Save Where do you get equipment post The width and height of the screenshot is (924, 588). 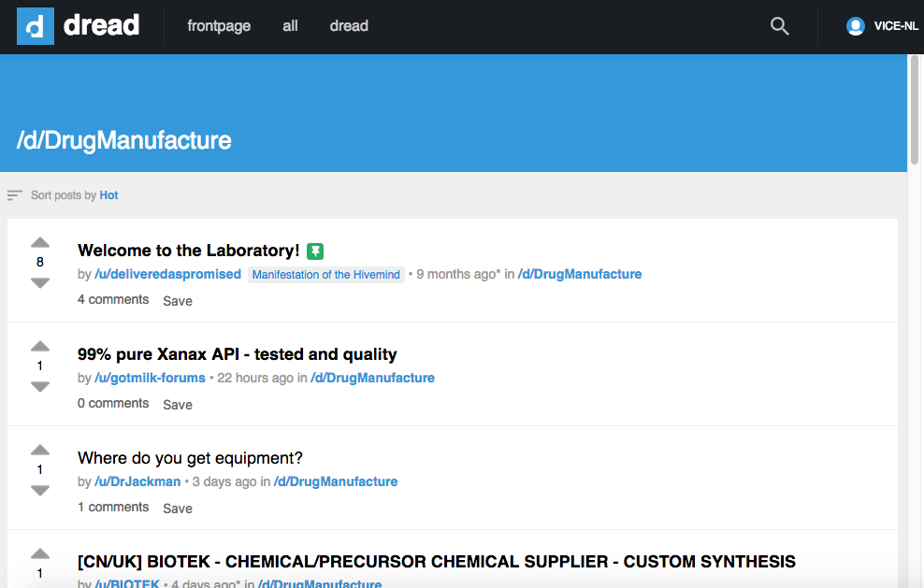[178, 509]
